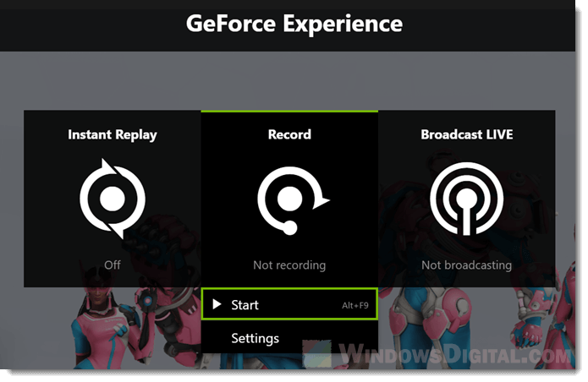Select the Record title

pos(289,134)
